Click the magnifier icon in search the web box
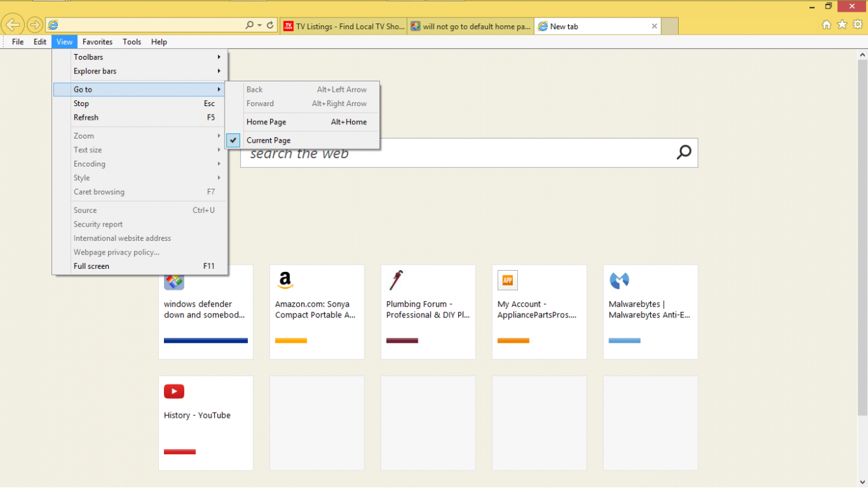The image size is (868, 488). coord(684,152)
